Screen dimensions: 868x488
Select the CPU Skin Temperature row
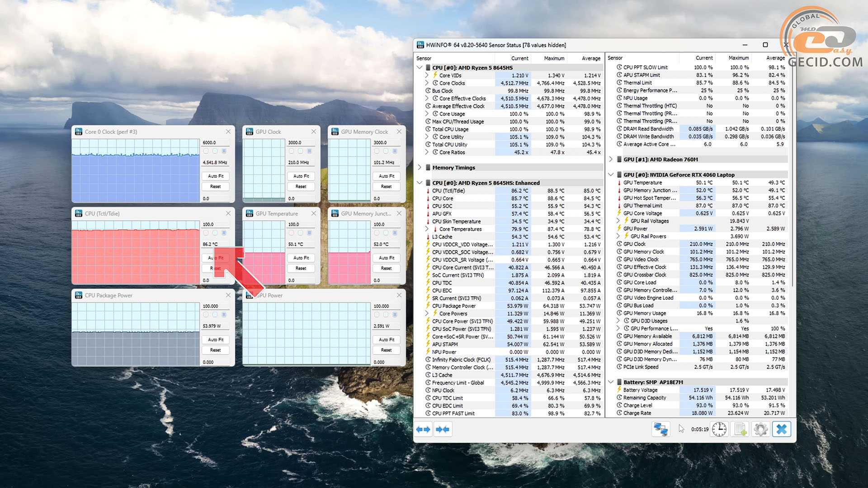(x=513, y=221)
